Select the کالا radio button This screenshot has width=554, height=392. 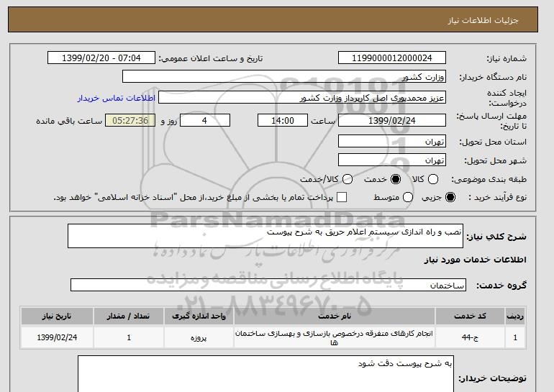point(433,179)
